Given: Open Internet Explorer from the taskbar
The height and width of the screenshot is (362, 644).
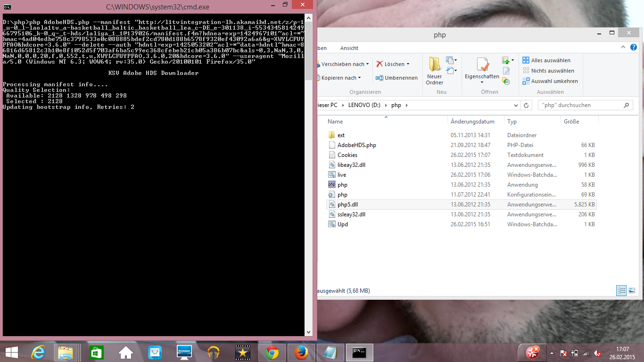Looking at the screenshot, I should pyautogui.click(x=38, y=353).
